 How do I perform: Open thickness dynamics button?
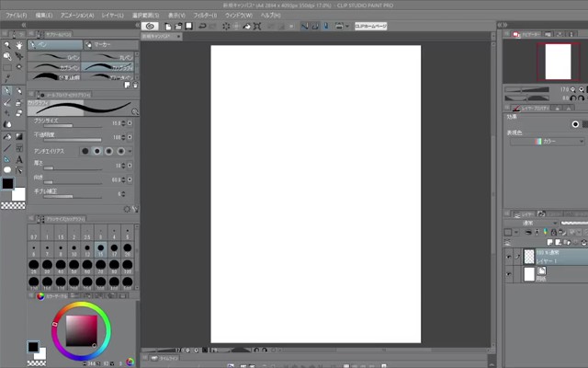130,166
